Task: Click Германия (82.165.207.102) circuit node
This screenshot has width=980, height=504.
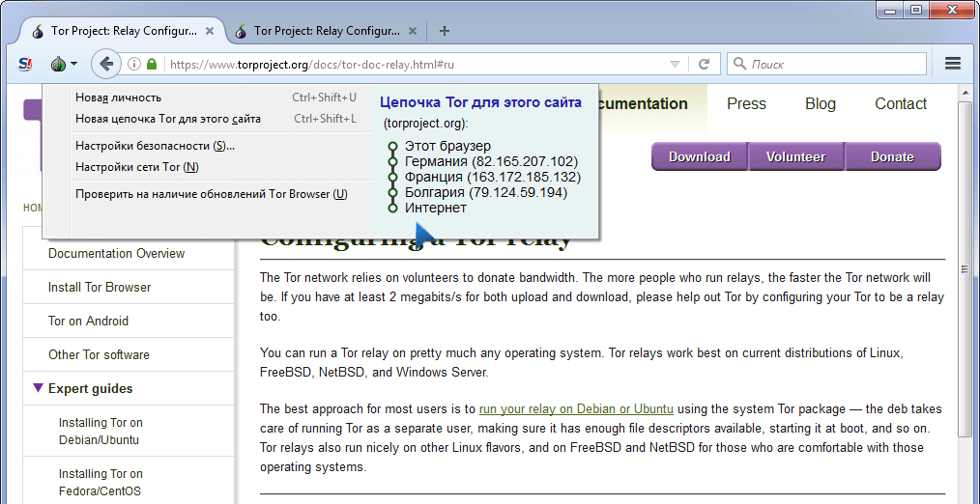Action: point(491,162)
